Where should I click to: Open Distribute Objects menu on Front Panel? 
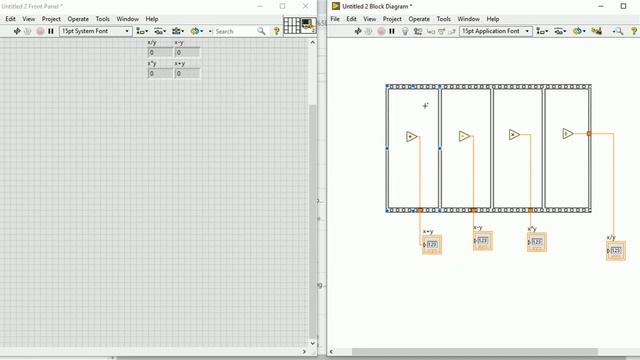tap(160, 31)
